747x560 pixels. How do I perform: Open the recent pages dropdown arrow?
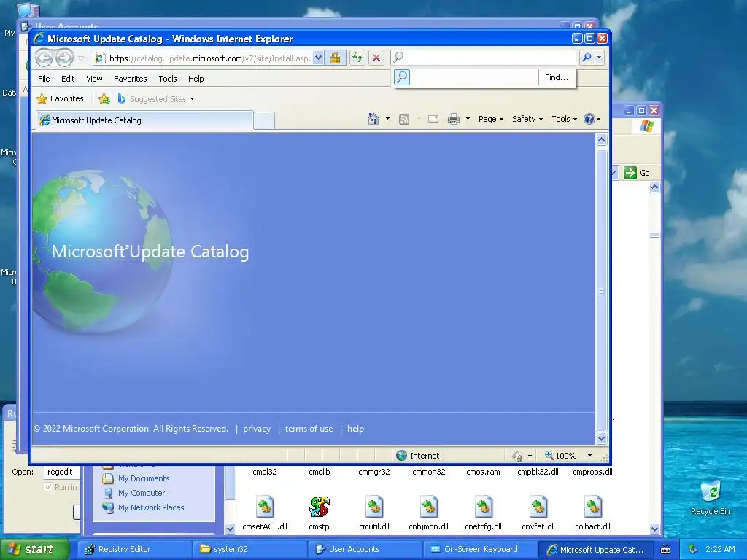point(82,58)
